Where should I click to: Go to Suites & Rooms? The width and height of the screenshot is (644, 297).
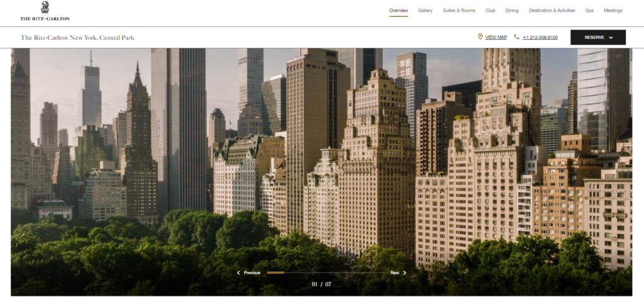tap(458, 11)
